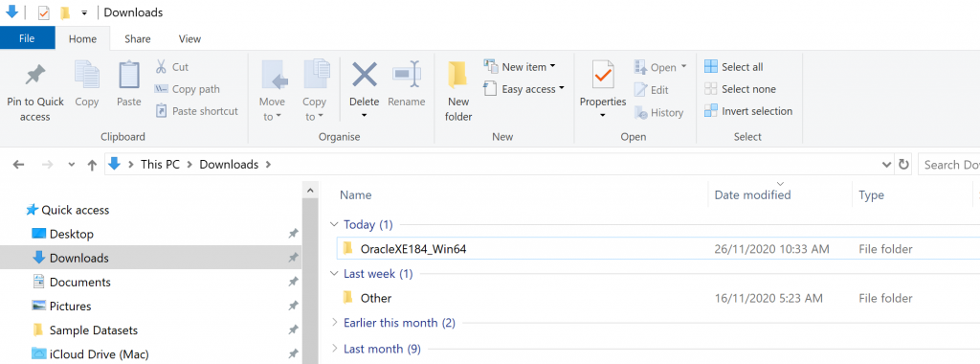Click the Delete X icon
The height and width of the screenshot is (364, 980).
[x=365, y=76]
